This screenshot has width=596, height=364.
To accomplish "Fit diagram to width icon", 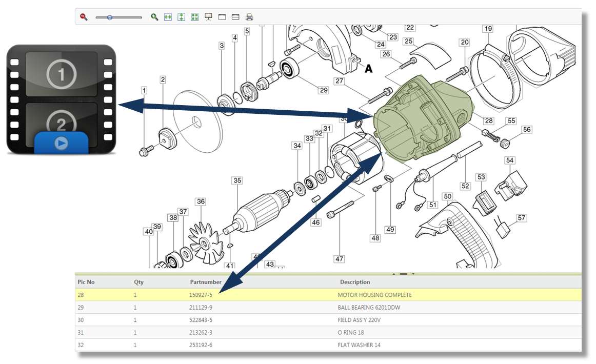I will [168, 17].
